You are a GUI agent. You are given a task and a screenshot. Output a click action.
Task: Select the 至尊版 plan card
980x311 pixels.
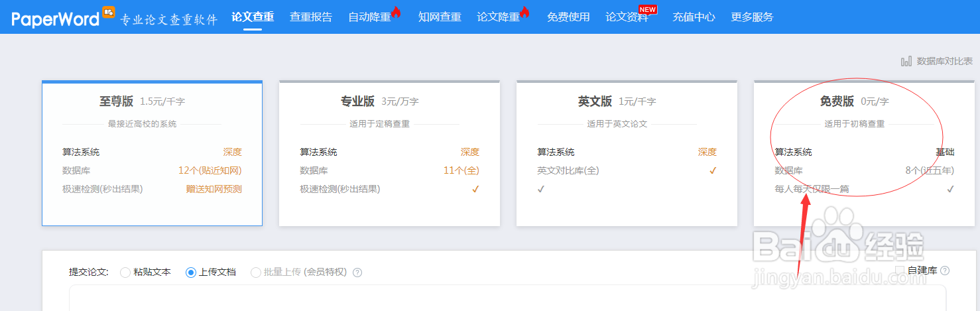[152, 153]
